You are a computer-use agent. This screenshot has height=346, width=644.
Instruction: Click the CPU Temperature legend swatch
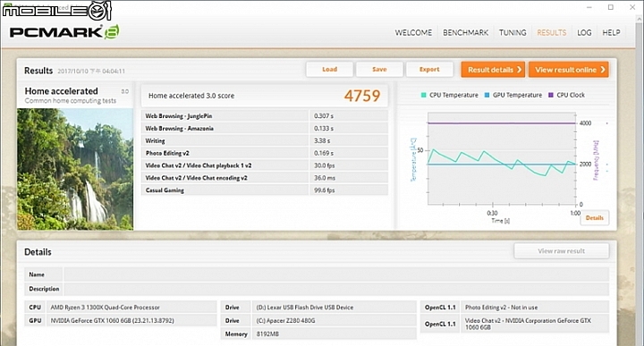click(423, 95)
